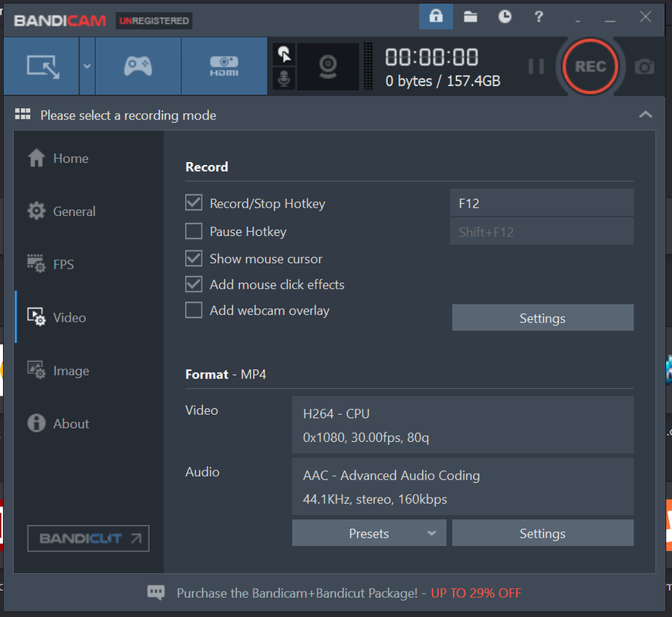
Task: Open the Format section Settings button
Action: [542, 533]
